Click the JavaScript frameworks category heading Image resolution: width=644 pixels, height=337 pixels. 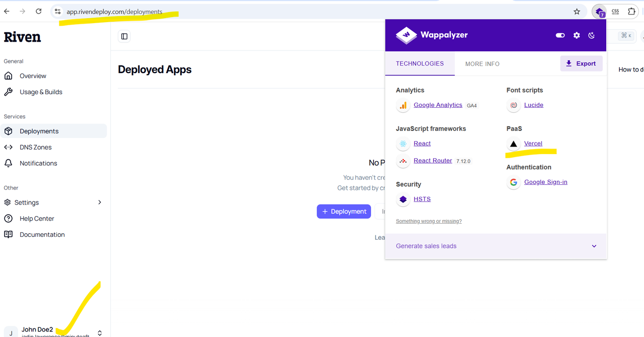click(x=431, y=128)
